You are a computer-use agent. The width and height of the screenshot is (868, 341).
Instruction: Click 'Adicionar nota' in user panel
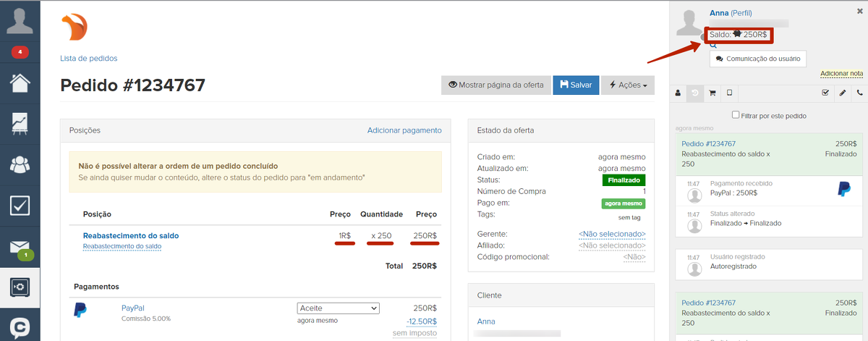(x=841, y=74)
